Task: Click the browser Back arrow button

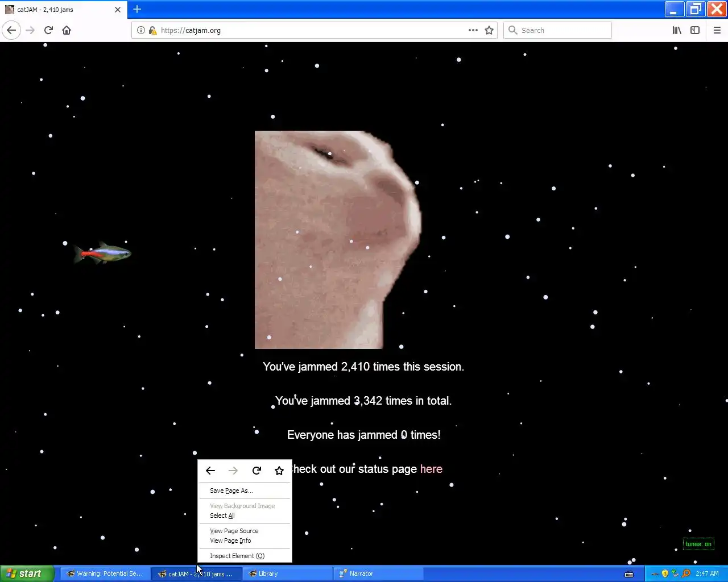Action: (11, 30)
